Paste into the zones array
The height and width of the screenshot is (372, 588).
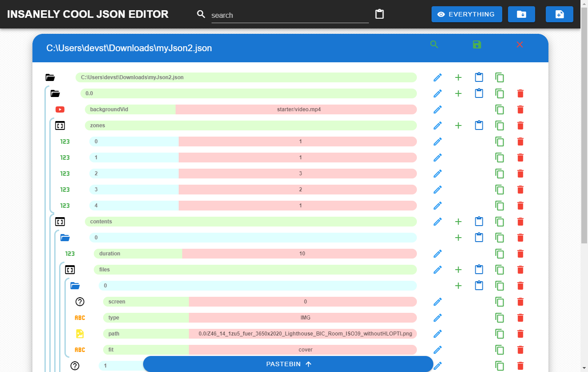tap(479, 125)
